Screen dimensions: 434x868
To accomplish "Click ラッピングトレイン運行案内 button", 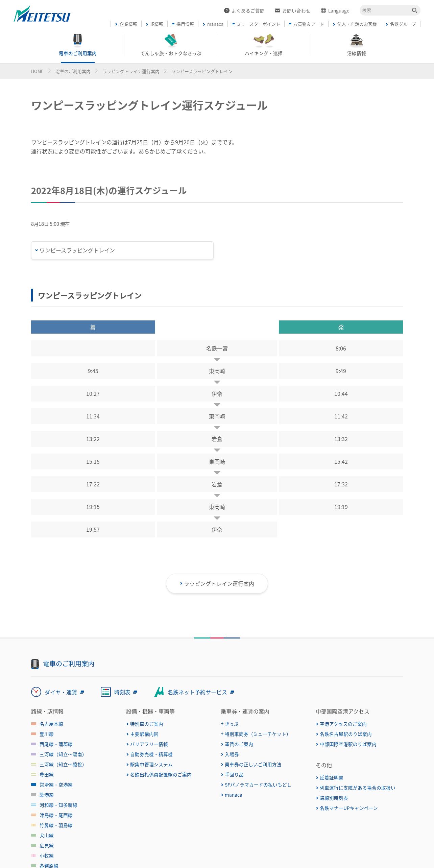I will click(217, 584).
